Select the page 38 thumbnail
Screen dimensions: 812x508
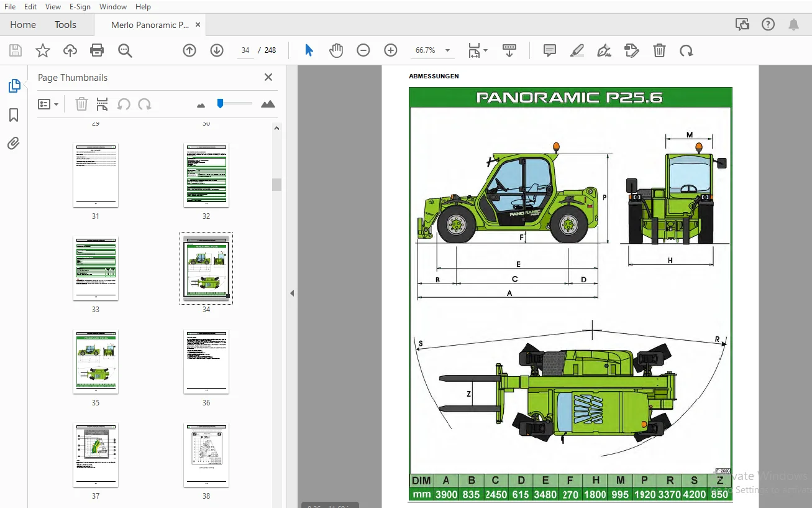click(x=206, y=455)
